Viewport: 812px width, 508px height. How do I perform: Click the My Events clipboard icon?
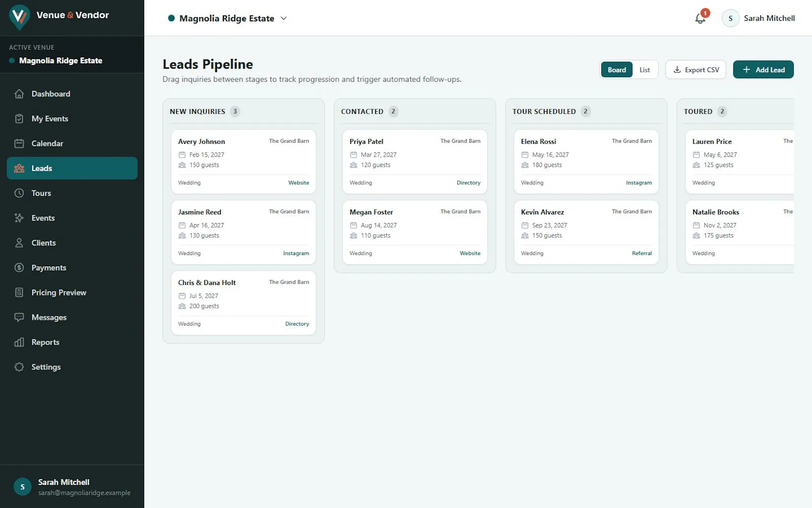[x=19, y=119]
